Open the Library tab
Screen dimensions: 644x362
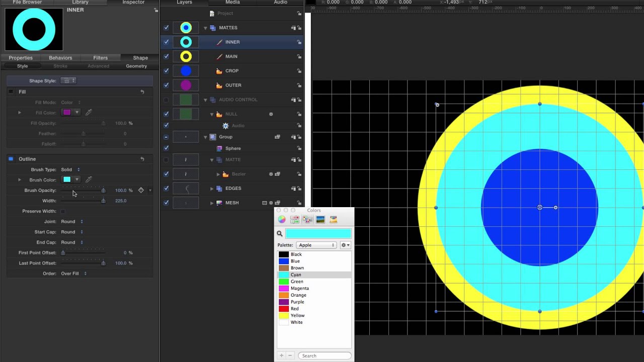tap(80, 3)
